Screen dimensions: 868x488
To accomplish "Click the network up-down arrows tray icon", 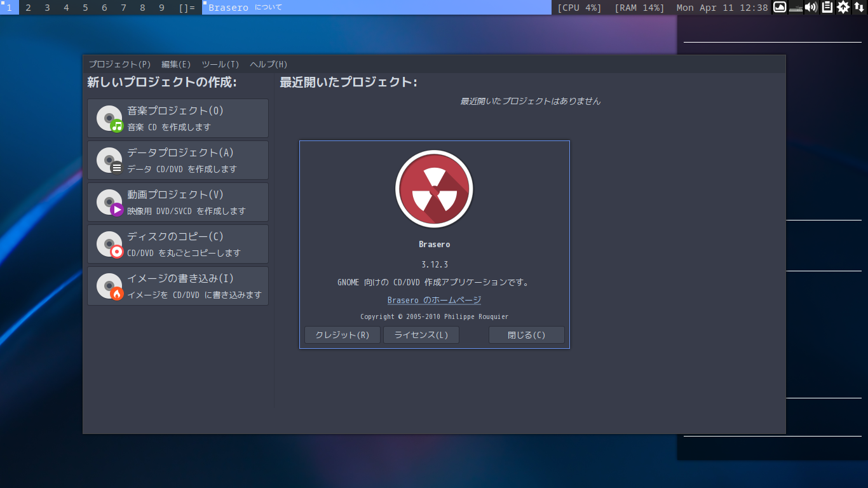I will [x=859, y=8].
